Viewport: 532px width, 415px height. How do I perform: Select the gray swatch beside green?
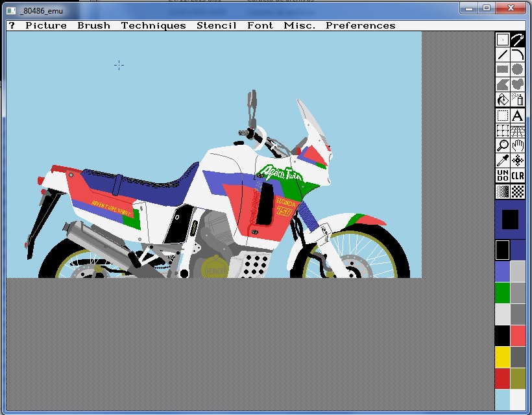[518, 293]
